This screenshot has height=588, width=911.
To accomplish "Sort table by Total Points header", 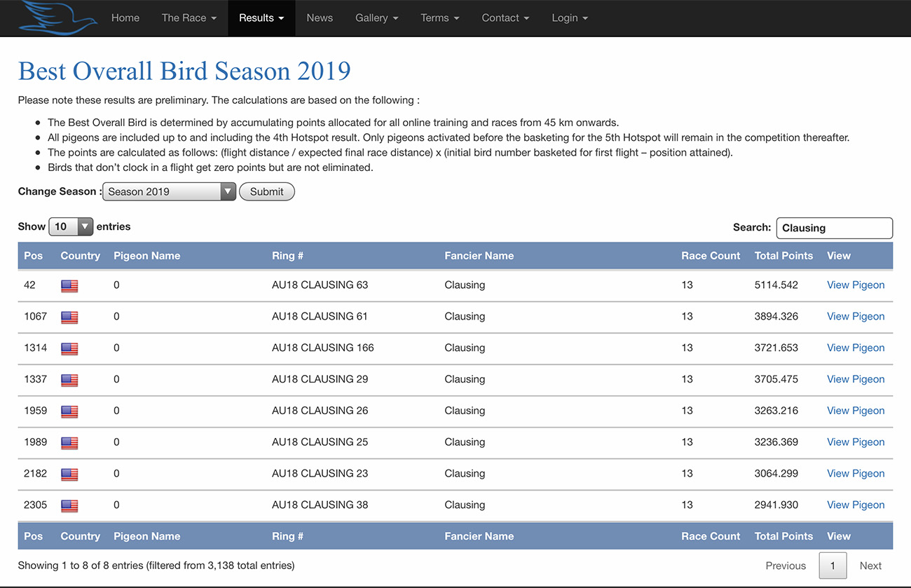I will pyautogui.click(x=783, y=256).
